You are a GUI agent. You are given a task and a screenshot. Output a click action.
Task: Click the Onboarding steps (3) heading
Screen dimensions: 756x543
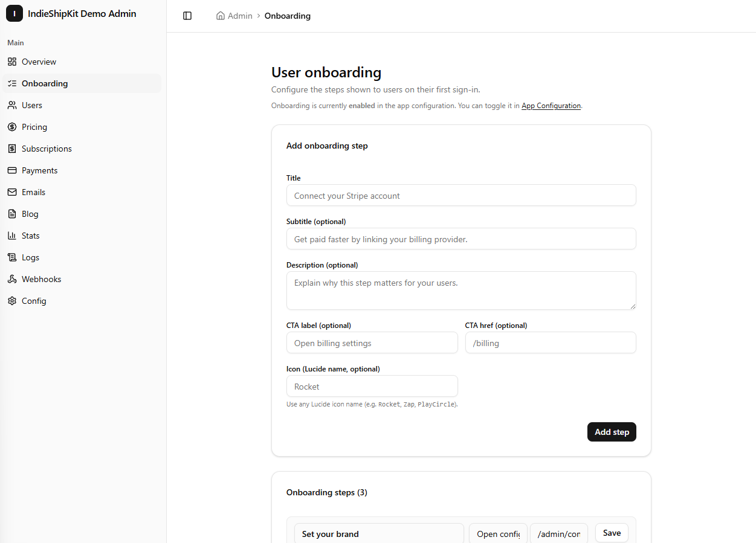[x=327, y=492]
